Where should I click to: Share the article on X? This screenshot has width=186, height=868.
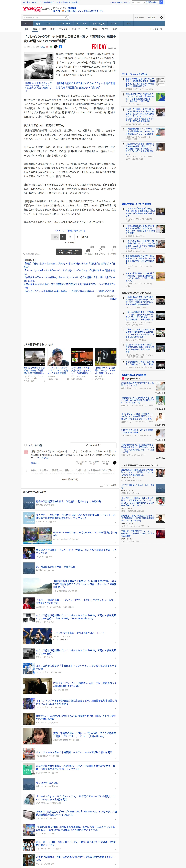[x=56, y=47]
